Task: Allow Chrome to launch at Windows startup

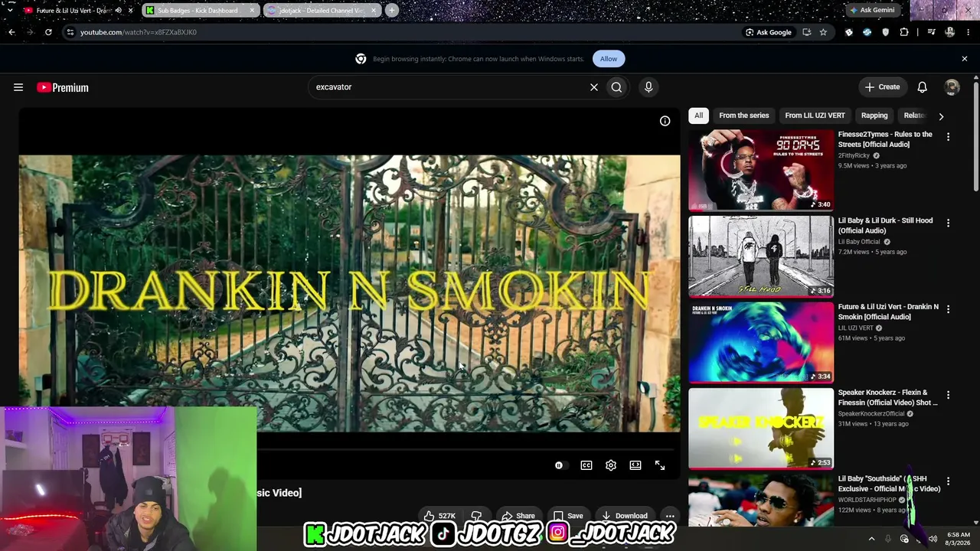Action: coord(609,59)
